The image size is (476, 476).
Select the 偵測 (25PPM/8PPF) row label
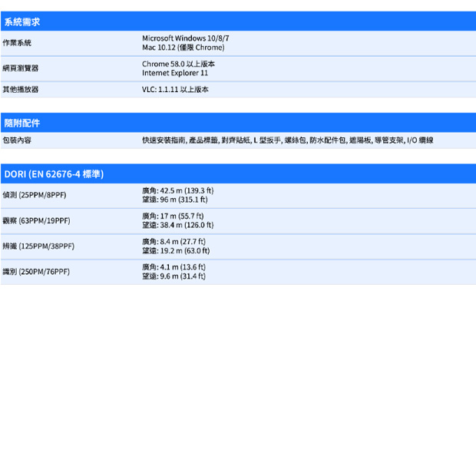tap(35, 195)
